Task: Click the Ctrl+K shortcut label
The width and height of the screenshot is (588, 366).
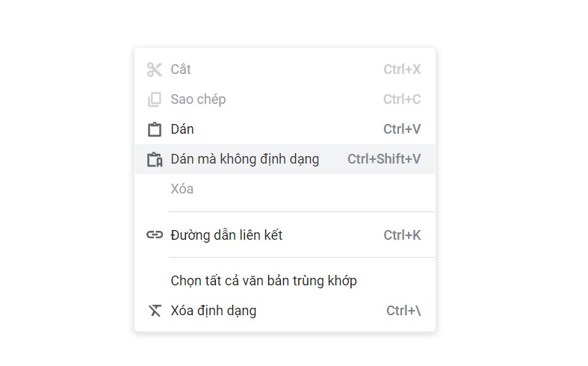Action: 402,235
